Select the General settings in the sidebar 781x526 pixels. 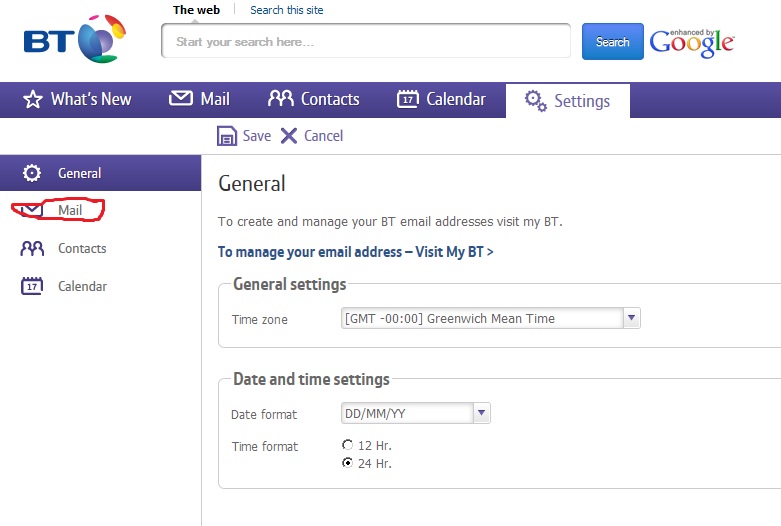pos(100,173)
